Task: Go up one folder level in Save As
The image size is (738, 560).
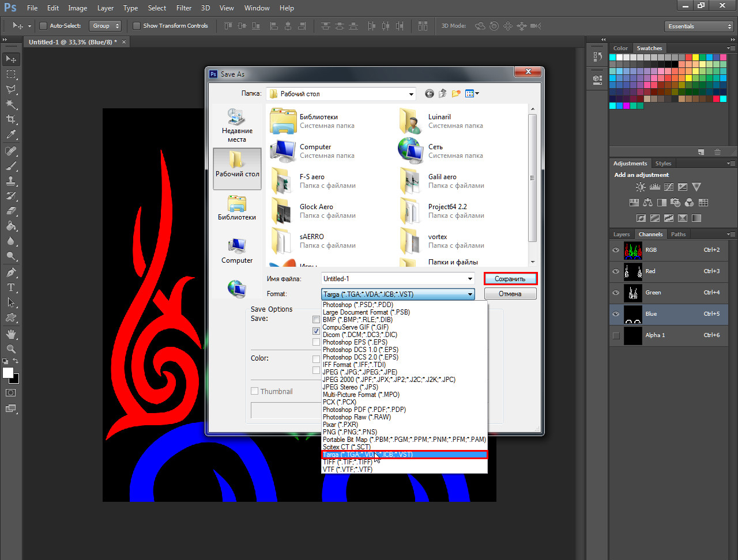Action: [x=443, y=93]
